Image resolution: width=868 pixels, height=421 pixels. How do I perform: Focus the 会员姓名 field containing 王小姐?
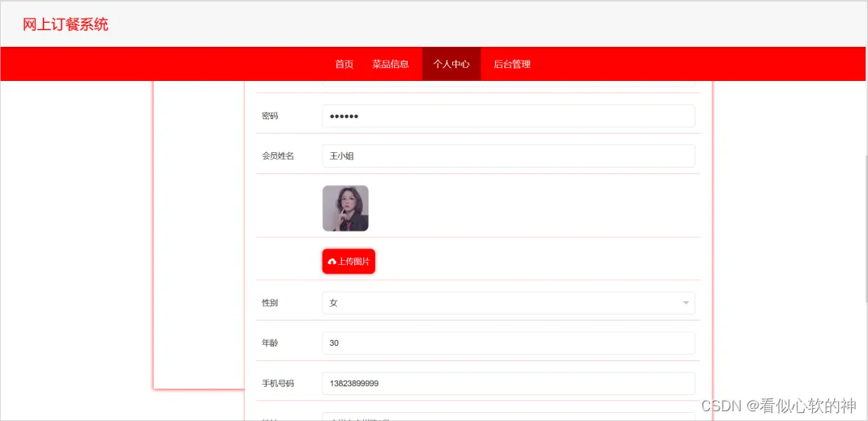coord(508,156)
